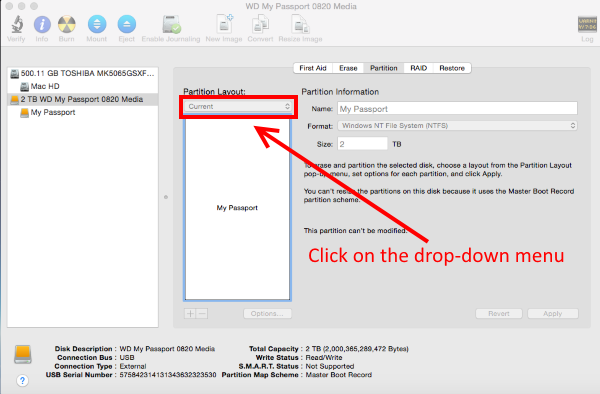
Task: Select 500.11 GB TOSHIBA disk in sidebar
Action: pyautogui.click(x=83, y=73)
